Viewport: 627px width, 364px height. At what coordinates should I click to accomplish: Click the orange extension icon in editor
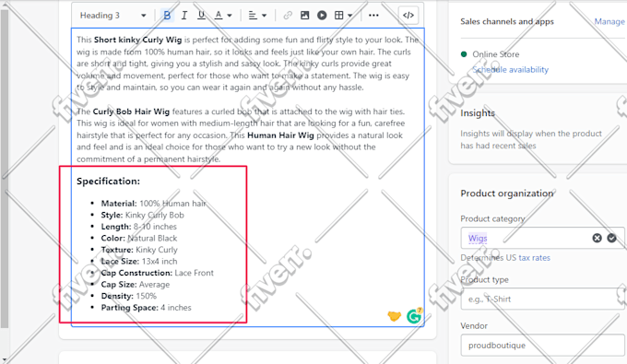pyautogui.click(x=395, y=316)
